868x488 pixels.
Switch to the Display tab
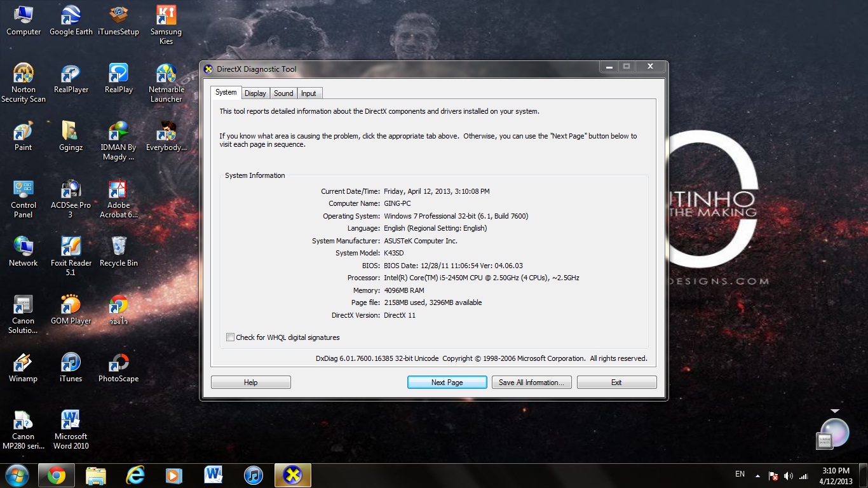click(x=255, y=93)
